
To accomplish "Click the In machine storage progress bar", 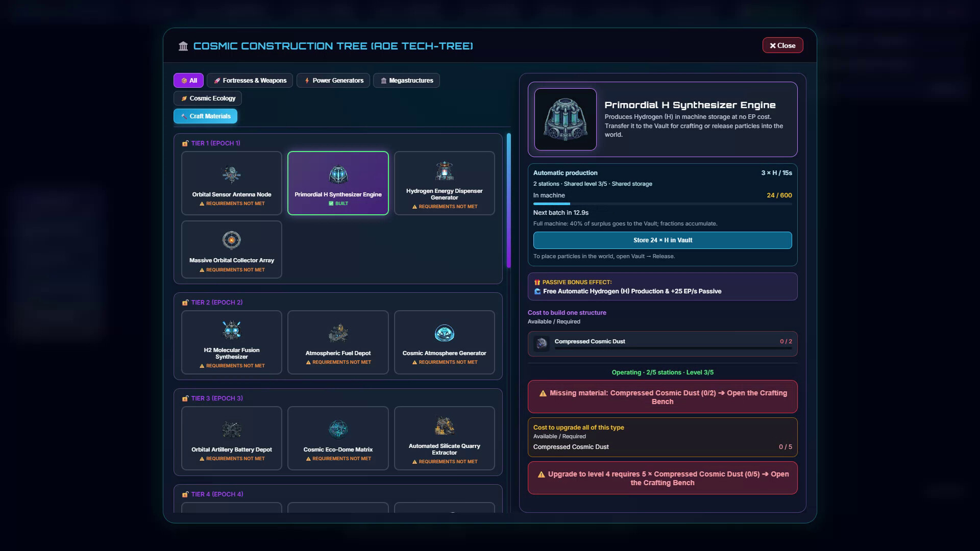I will pos(663,204).
